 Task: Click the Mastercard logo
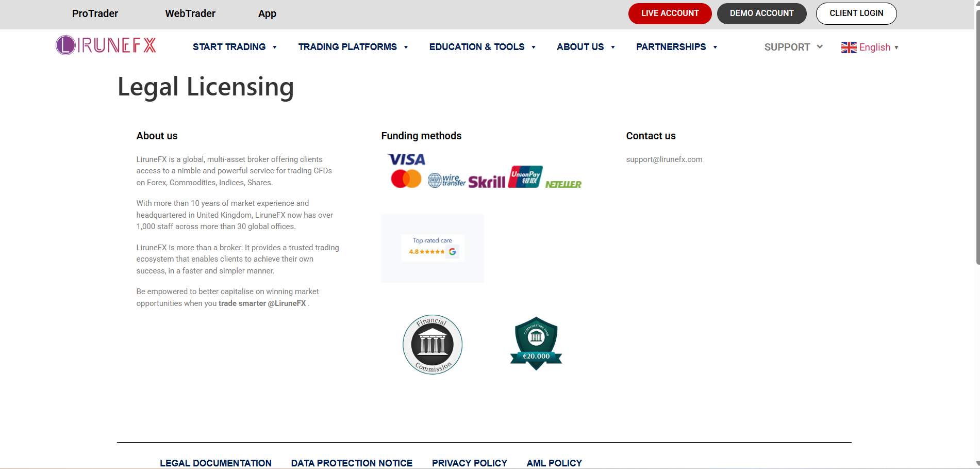(406, 179)
